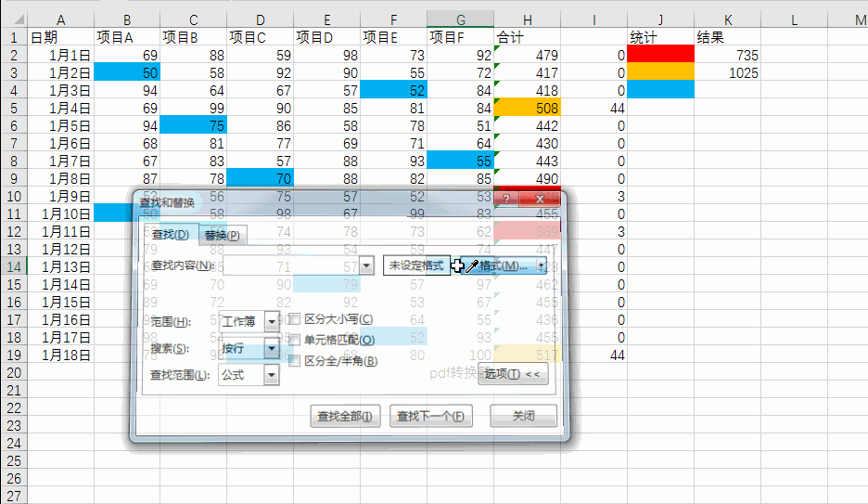Click the 项目F header cell
This screenshot has width=868, height=504.
click(x=461, y=37)
